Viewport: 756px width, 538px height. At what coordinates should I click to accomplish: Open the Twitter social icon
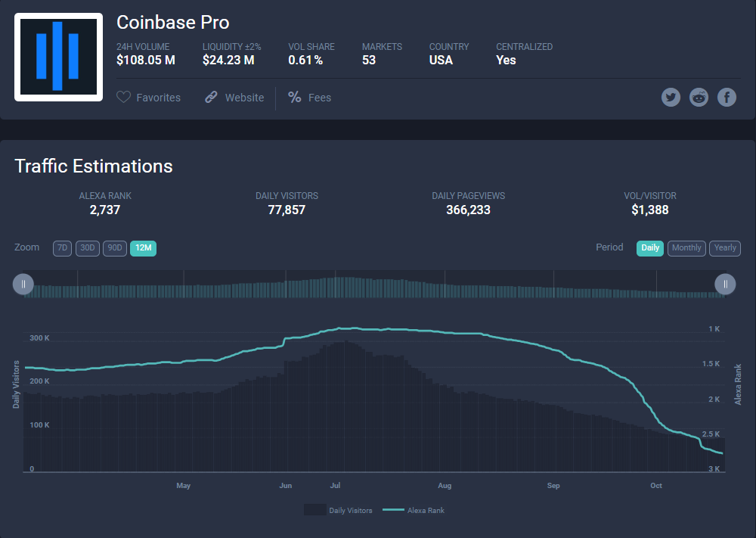[671, 97]
